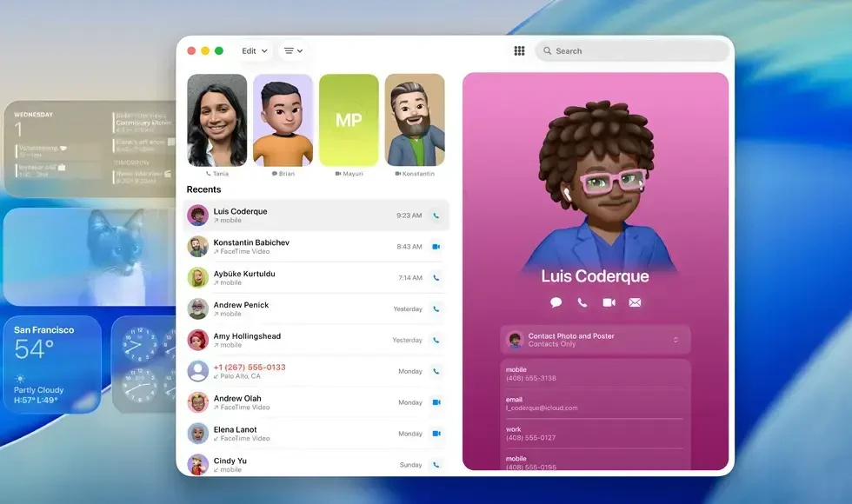Call Cindy Yu using phone icon
852x504 pixels.
click(436, 465)
